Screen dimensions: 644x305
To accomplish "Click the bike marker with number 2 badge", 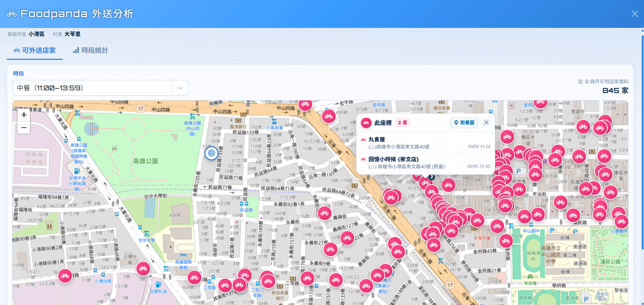I will click(x=426, y=183).
